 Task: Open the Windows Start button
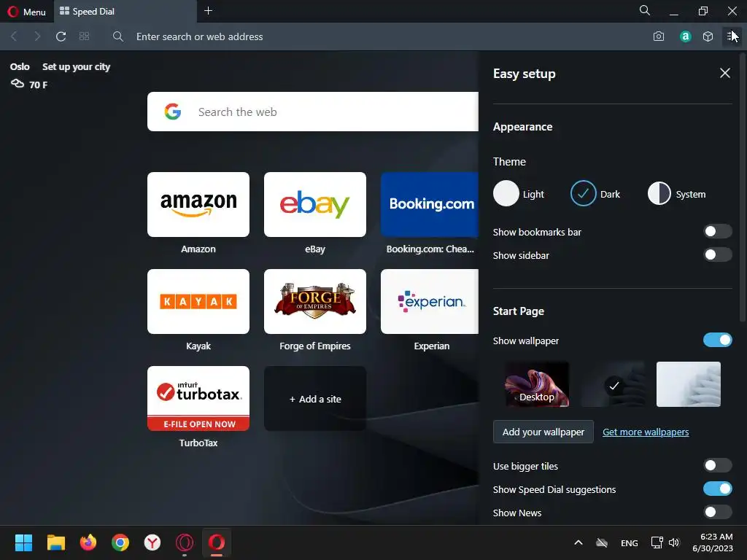coord(23,542)
